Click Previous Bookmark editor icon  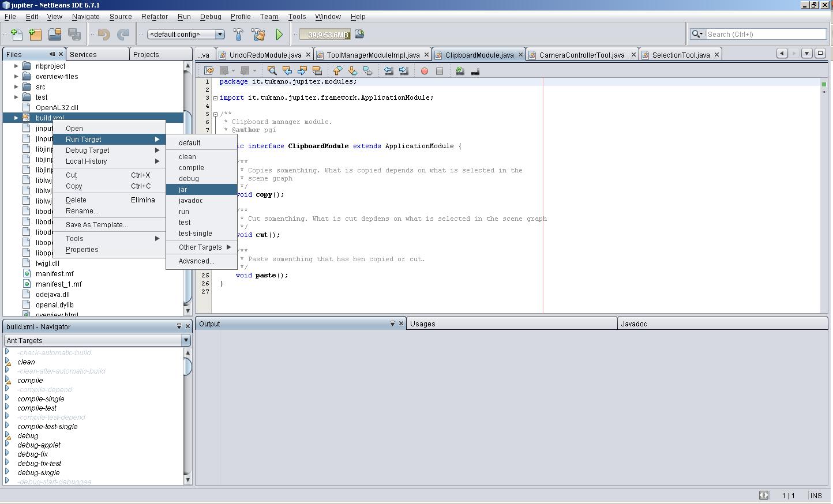coord(337,71)
